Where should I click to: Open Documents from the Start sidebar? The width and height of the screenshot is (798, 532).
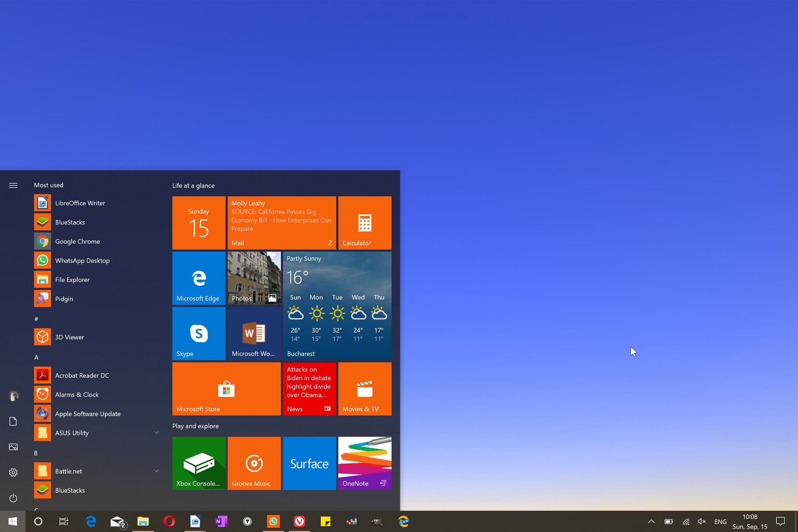13,421
